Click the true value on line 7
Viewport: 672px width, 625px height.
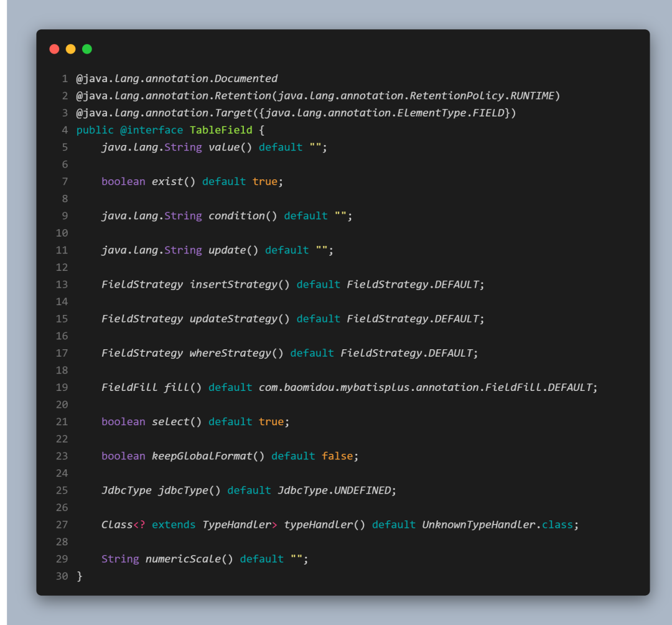tap(265, 182)
